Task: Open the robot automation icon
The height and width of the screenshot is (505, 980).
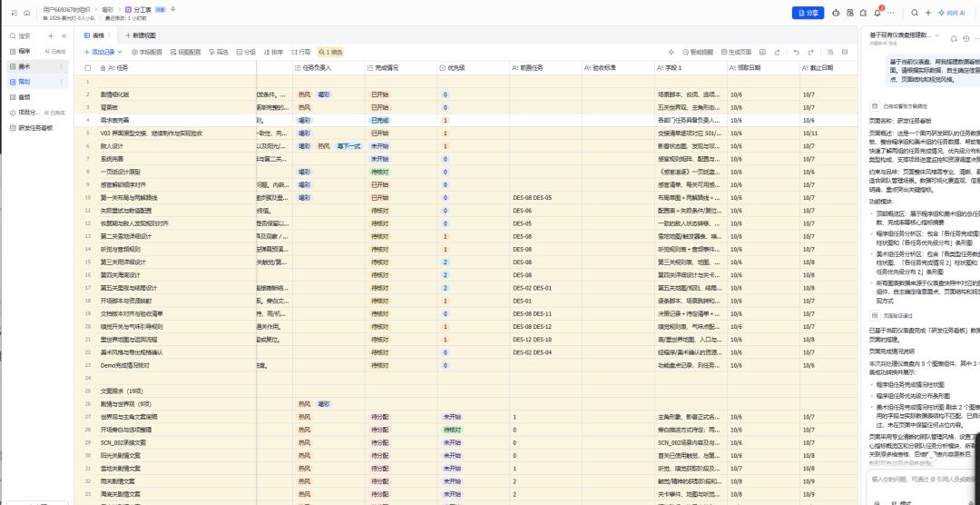Action: (837, 13)
